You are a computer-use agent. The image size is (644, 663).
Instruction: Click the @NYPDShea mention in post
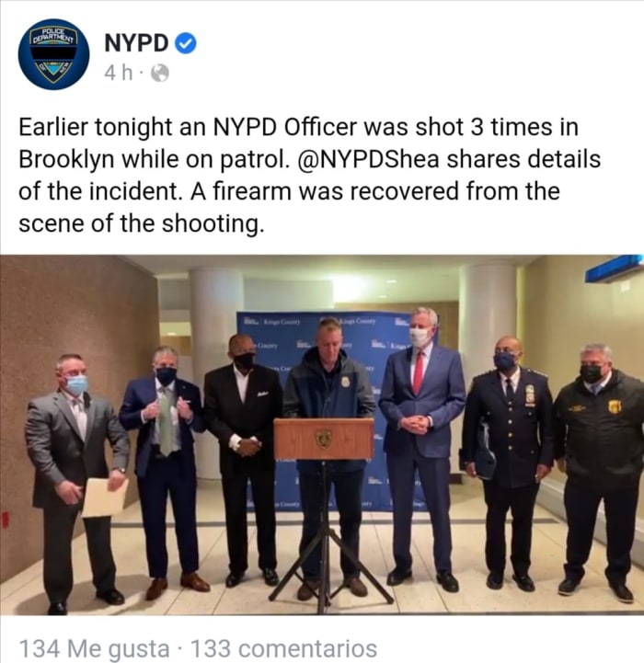point(369,159)
